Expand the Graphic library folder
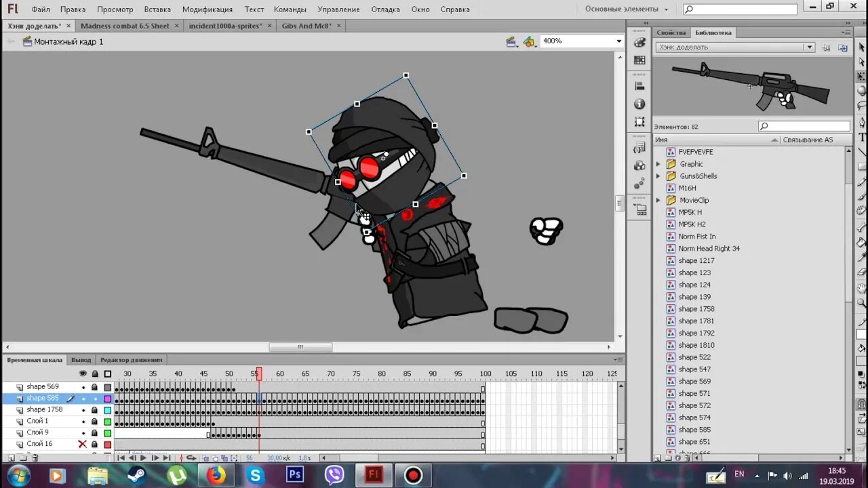This screenshot has width=868, height=488. tap(658, 164)
